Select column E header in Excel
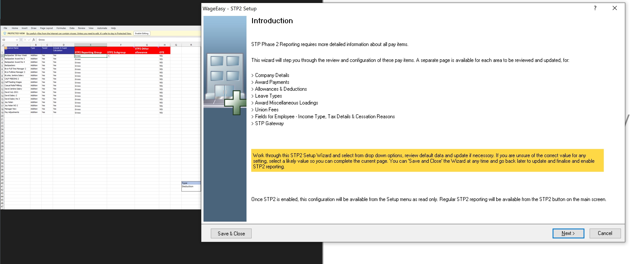This screenshot has width=644, height=264. click(x=91, y=45)
